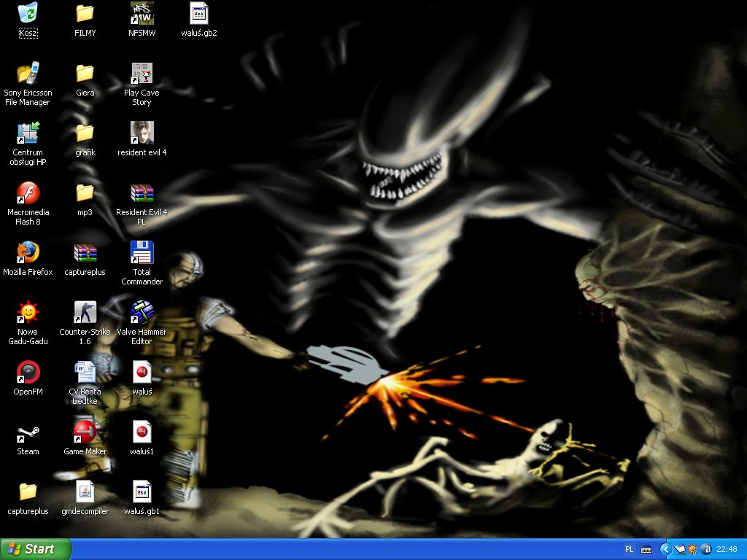
Task: Click the Nowe Gadu-Gadu sun icon
Action: coord(28,312)
